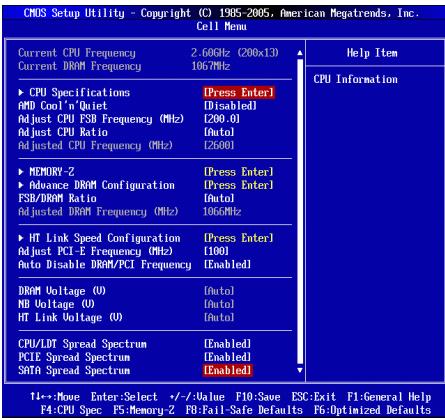Toggle highlighted Enabled for SATA Spread Spectrum

point(227,370)
